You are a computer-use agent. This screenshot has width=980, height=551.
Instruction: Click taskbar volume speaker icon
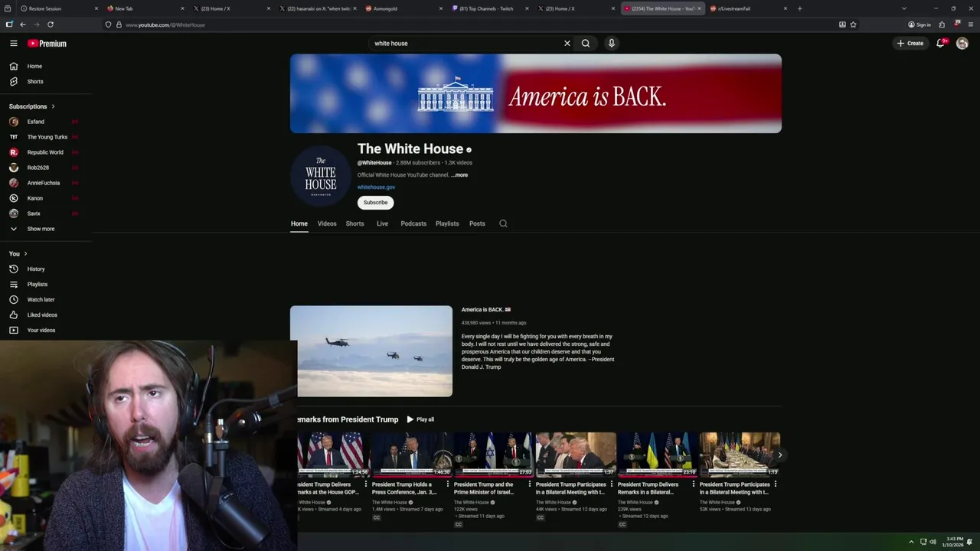933,542
